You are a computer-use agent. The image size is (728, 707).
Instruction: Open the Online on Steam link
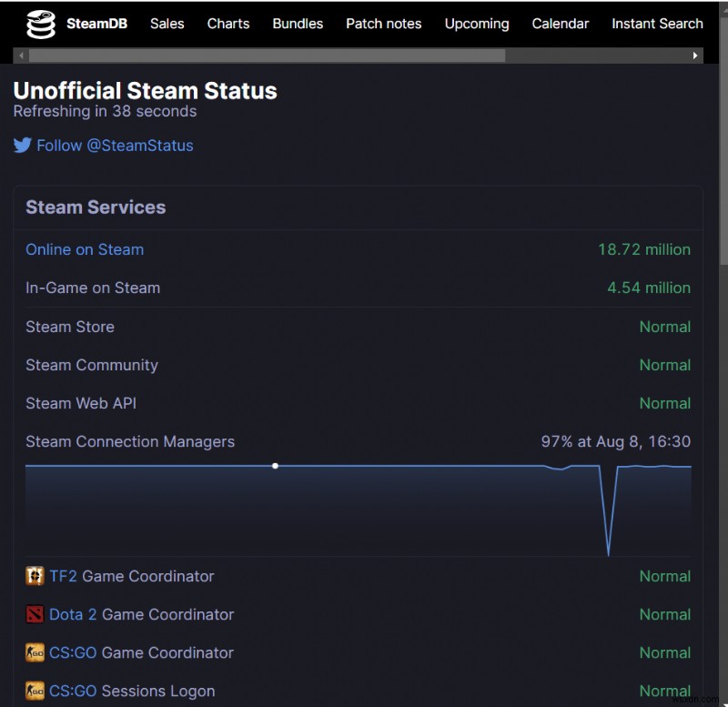(85, 249)
